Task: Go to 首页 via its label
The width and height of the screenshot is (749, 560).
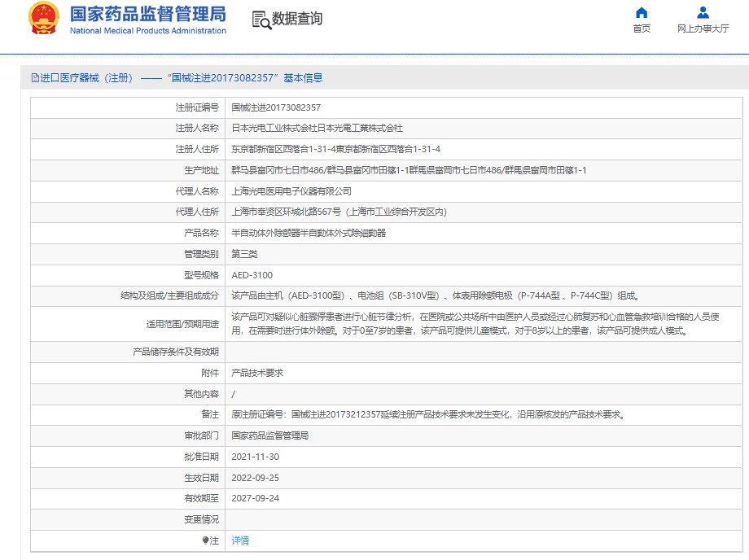Action: click(x=642, y=28)
